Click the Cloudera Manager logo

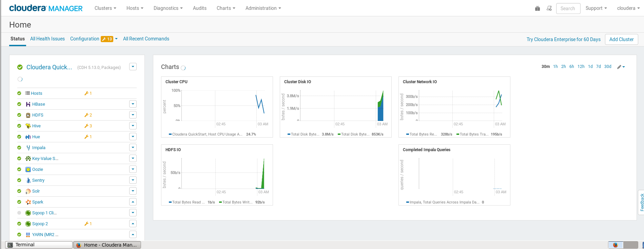pyautogui.click(x=46, y=8)
